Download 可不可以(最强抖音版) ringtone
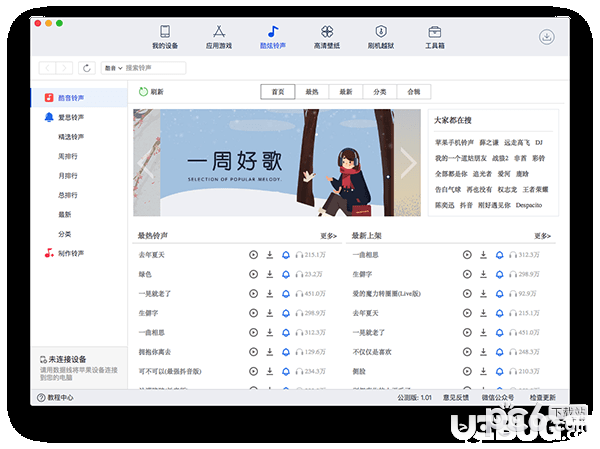 click(x=270, y=371)
